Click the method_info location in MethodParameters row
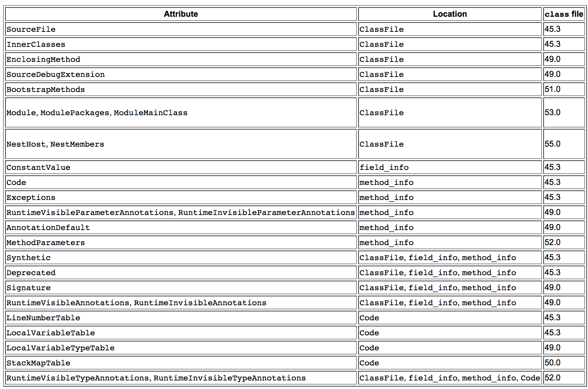Screen dimensions: 588x389 [x=450, y=242]
